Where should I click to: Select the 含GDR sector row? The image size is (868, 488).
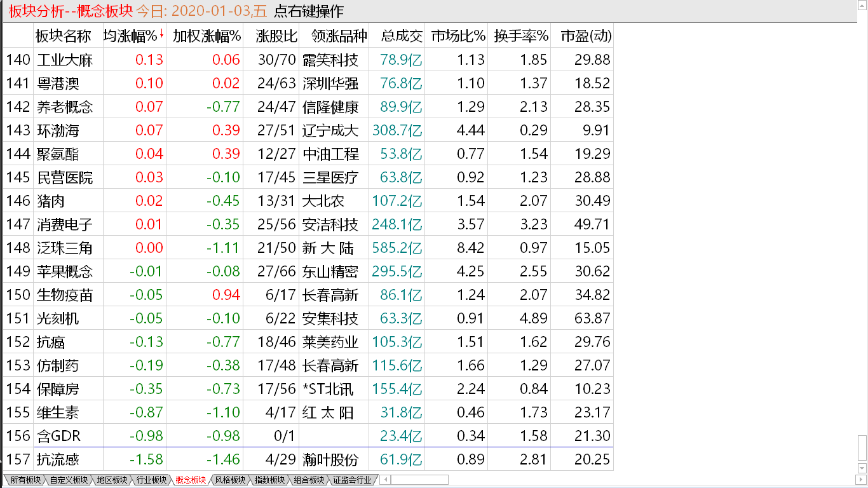[x=308, y=436]
